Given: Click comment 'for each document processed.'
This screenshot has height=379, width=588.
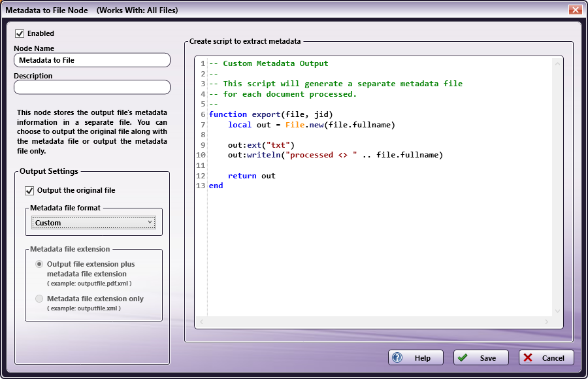Looking at the screenshot, I should (x=290, y=94).
